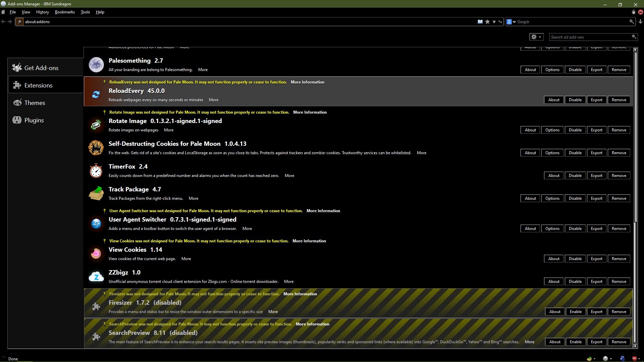Disable the Track Package extension
This screenshot has height=362, width=644.
point(575,198)
